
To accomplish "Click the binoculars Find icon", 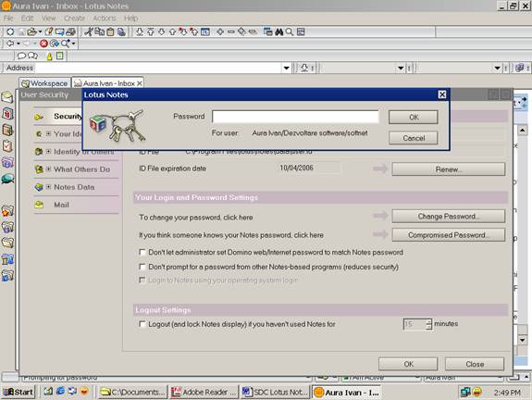I will pos(278,31).
